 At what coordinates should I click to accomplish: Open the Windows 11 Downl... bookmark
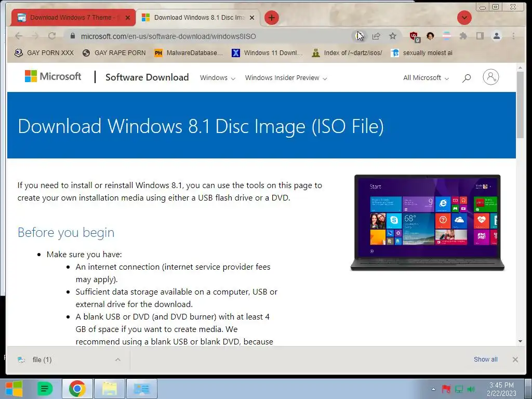tap(267, 53)
